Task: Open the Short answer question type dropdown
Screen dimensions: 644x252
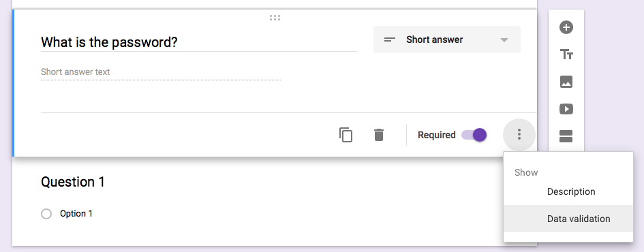Action: point(447,40)
